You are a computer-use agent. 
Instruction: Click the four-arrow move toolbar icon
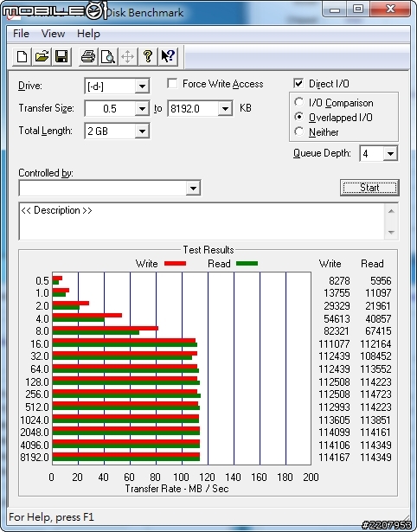(x=127, y=56)
